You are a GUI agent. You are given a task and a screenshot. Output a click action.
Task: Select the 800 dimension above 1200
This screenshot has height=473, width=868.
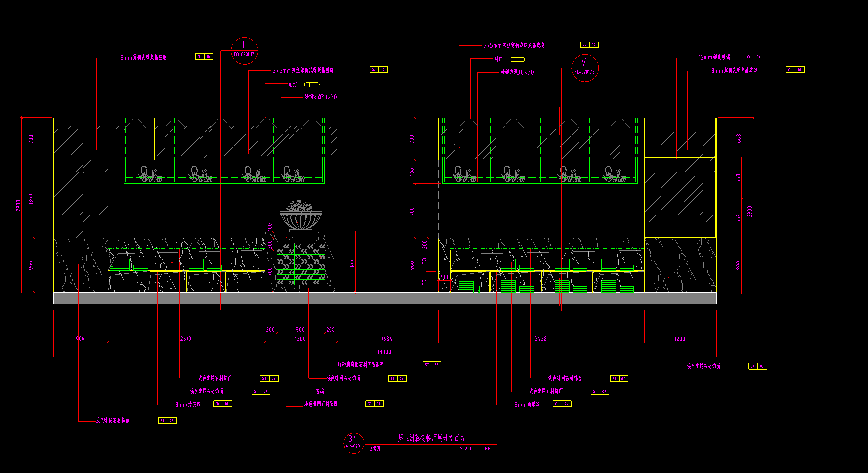pyautogui.click(x=300, y=329)
